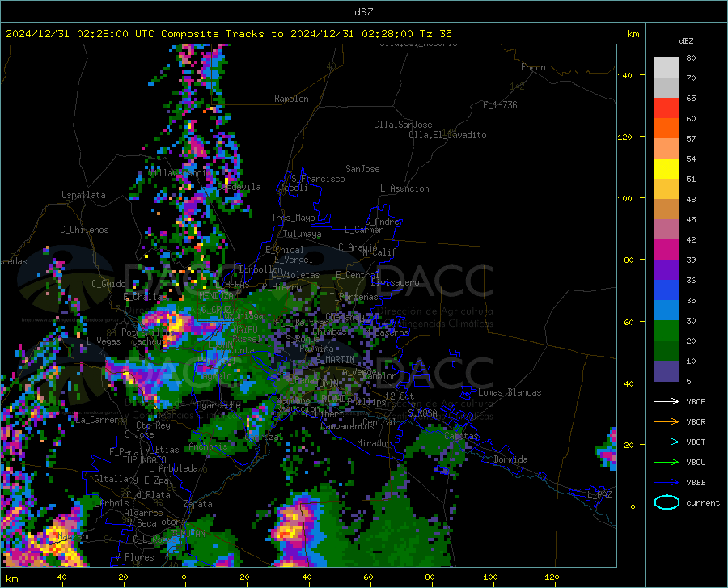Click the V_Flores map label
This screenshot has width=728, height=588.
pos(134,557)
